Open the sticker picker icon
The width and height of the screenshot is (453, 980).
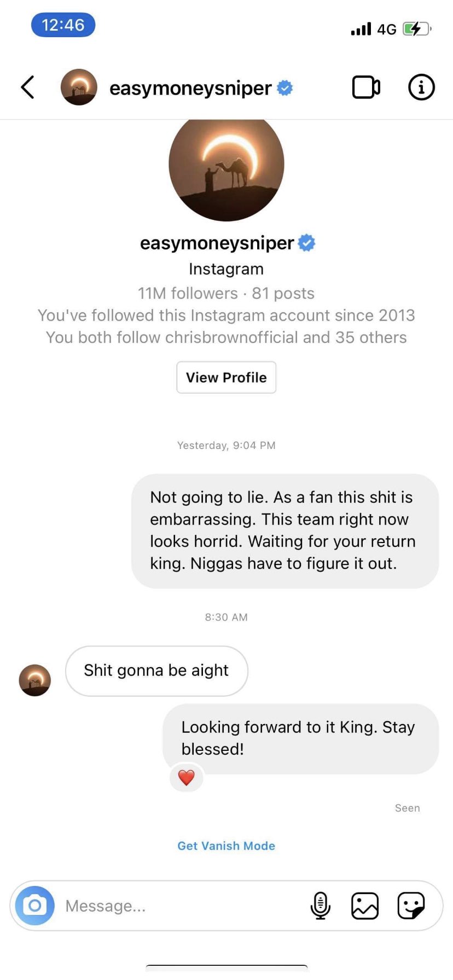point(411,906)
